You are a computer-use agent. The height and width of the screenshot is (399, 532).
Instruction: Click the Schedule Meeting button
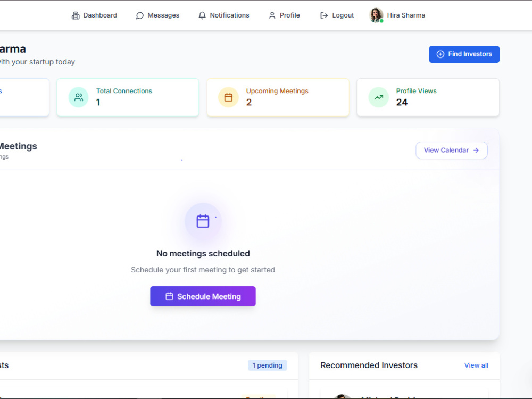(203, 296)
